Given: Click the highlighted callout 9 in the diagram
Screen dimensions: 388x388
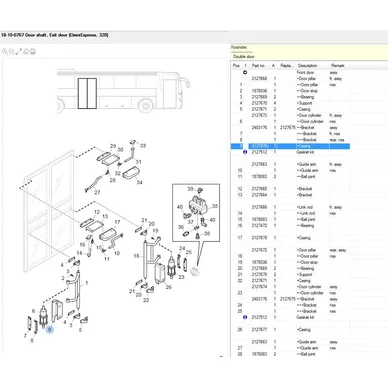Looking at the screenshot, I should click(50, 330).
